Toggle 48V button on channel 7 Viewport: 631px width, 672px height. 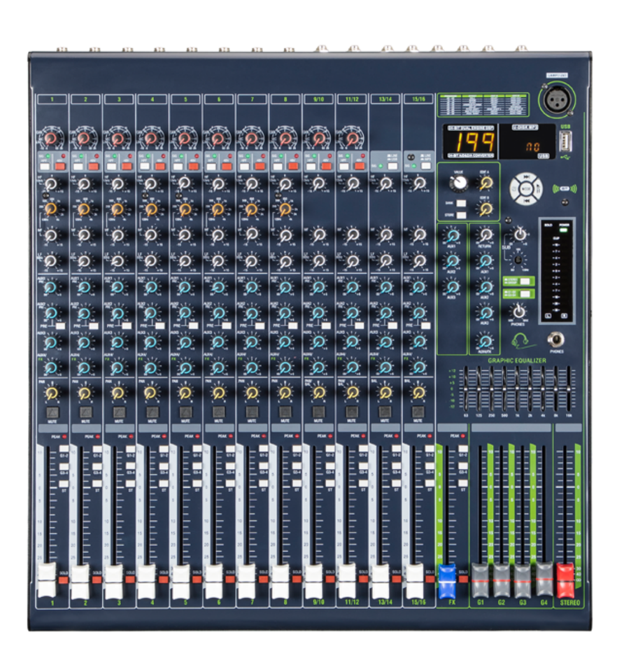click(260, 167)
